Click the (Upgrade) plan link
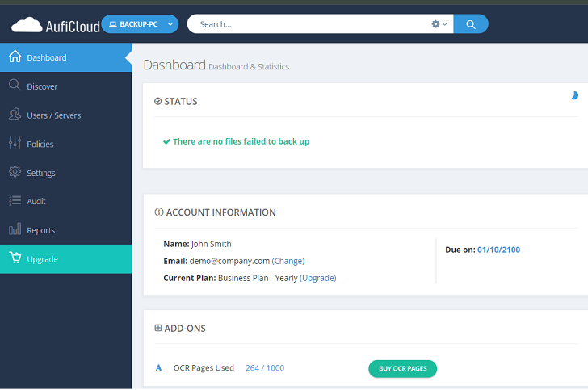The width and height of the screenshot is (588, 390). (x=318, y=278)
